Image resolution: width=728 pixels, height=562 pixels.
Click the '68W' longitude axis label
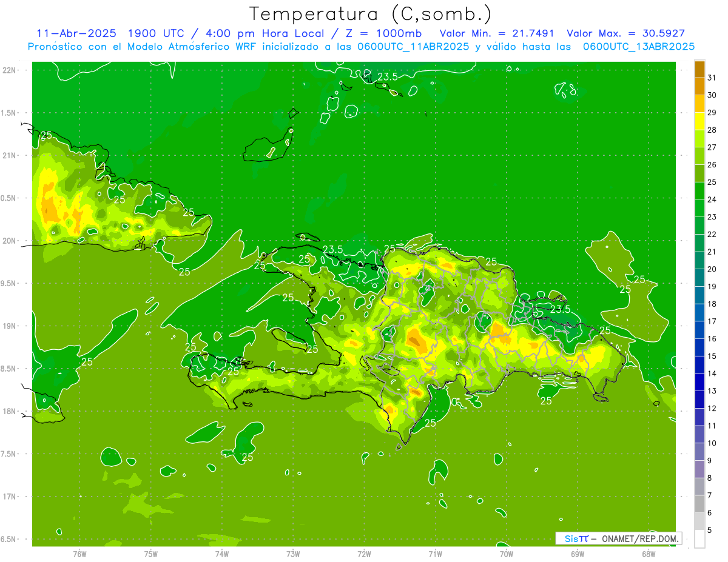[x=649, y=554]
